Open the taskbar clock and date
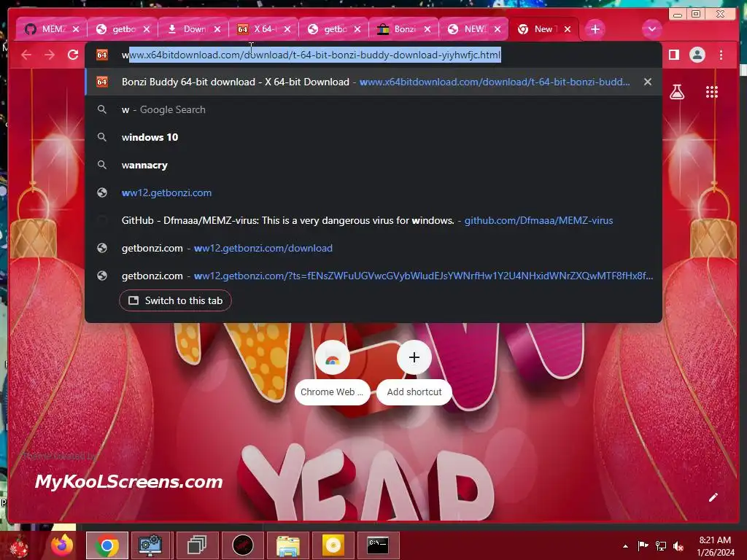Viewport: 747px width, 560px height. 715,546
